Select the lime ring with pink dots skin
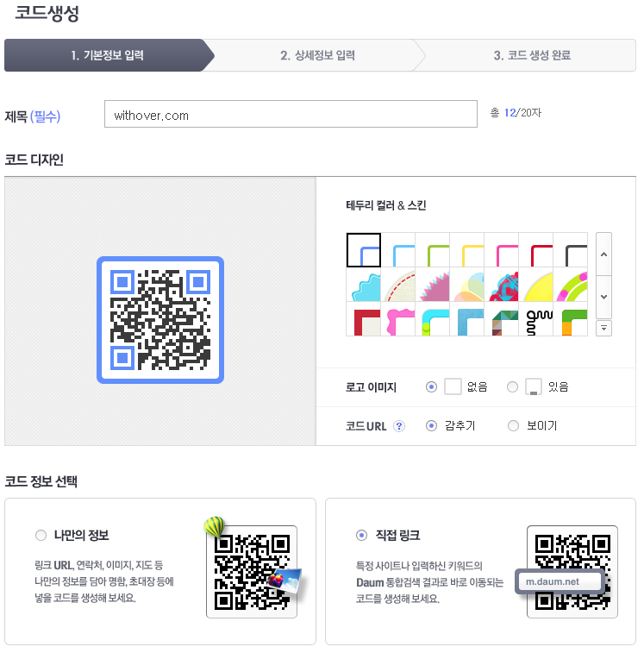644x653 pixels. (x=571, y=285)
